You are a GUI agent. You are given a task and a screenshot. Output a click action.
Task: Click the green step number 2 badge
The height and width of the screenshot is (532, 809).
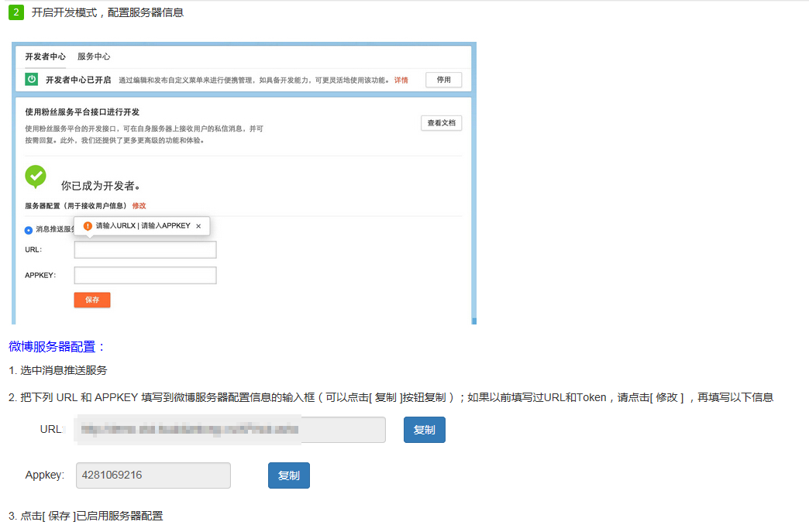click(17, 12)
